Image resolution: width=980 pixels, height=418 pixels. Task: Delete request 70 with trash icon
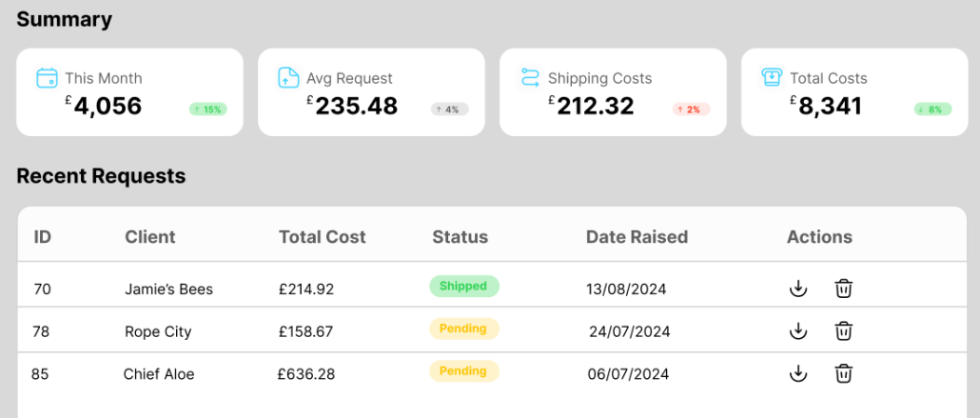[x=843, y=289]
